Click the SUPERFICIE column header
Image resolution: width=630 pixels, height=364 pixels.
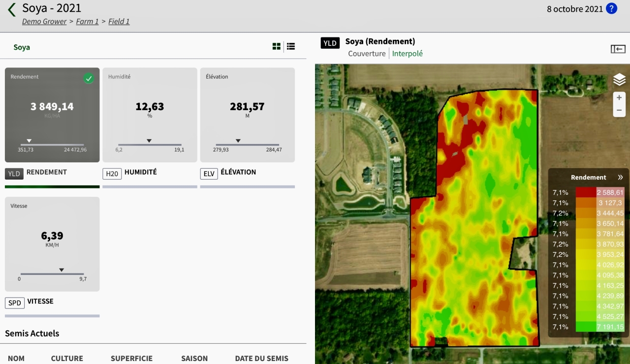pos(131,359)
